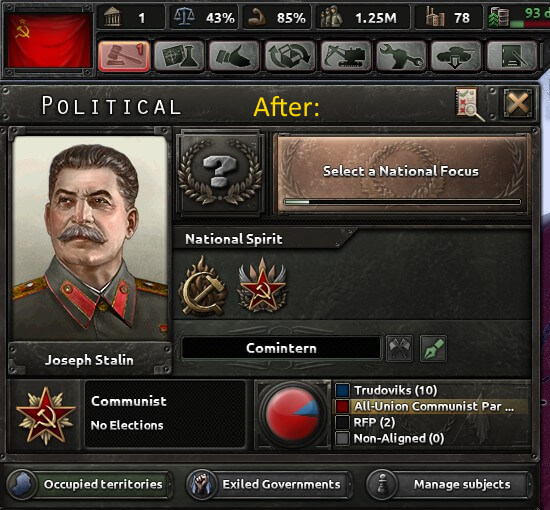Viewport: 550px width, 510px height.
Task: Open the research flask icon
Action: (x=179, y=56)
